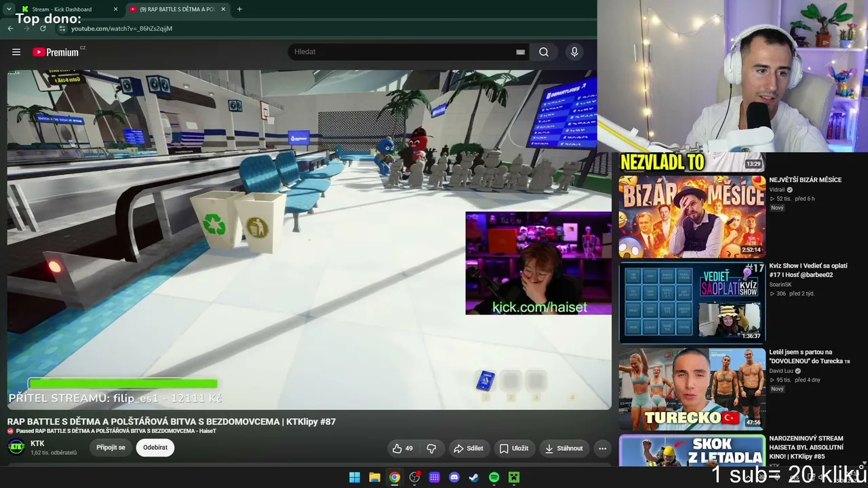Open NAROZENINOVÝ STREAM HAISETA title
868x488 pixels.
pyautogui.click(x=806, y=447)
